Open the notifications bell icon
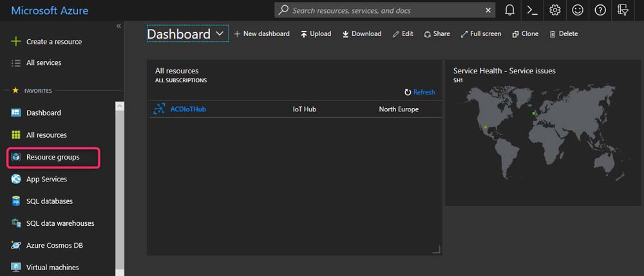 (509, 10)
